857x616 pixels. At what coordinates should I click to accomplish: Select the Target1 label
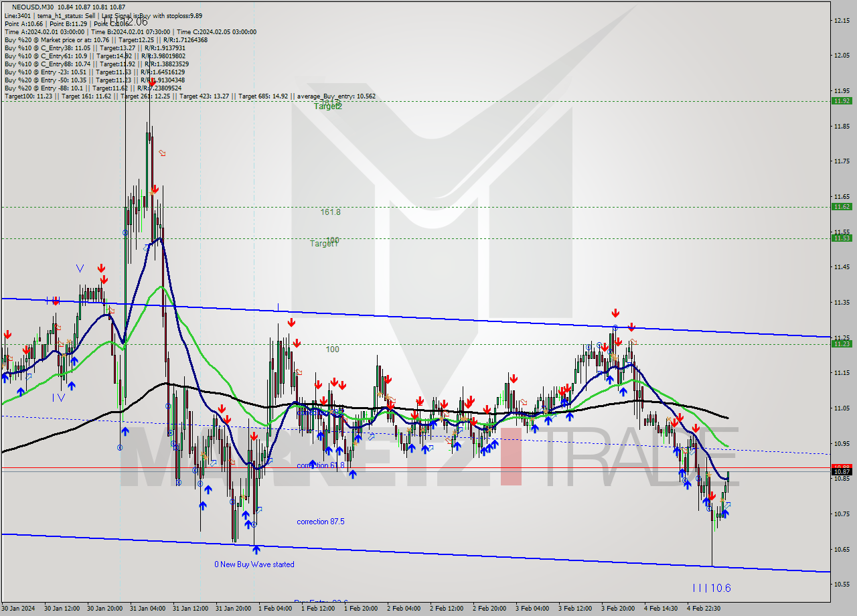[x=324, y=244]
